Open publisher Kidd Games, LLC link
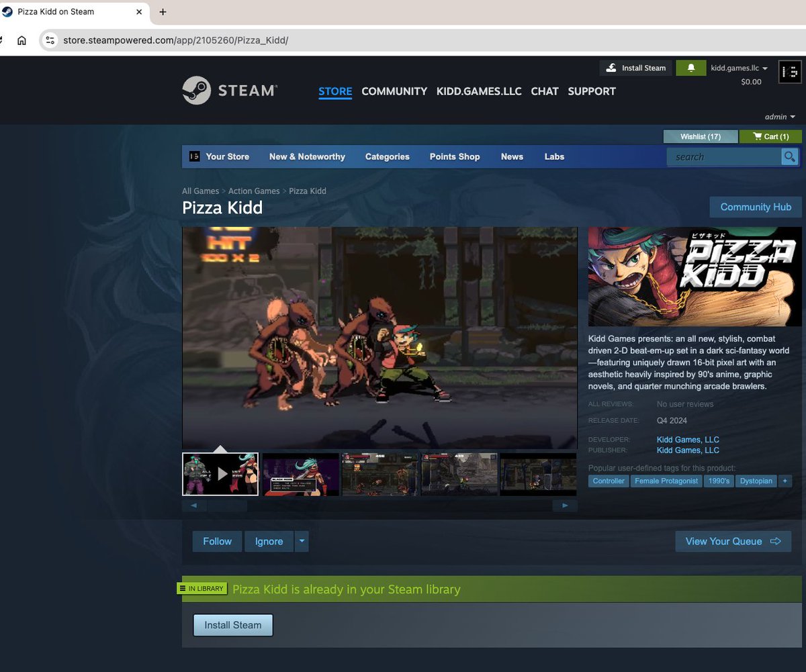The width and height of the screenshot is (806, 672). (688, 450)
